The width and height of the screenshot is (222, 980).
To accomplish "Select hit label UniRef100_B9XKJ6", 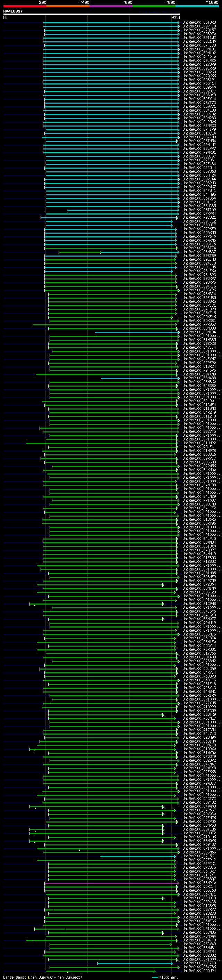I will 199,286.
